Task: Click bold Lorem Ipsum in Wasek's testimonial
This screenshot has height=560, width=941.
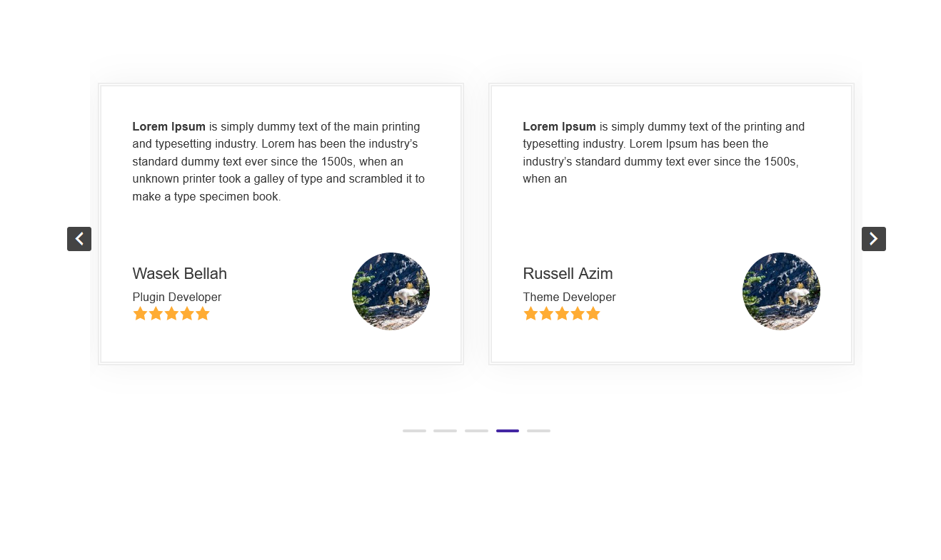Action: [168, 126]
